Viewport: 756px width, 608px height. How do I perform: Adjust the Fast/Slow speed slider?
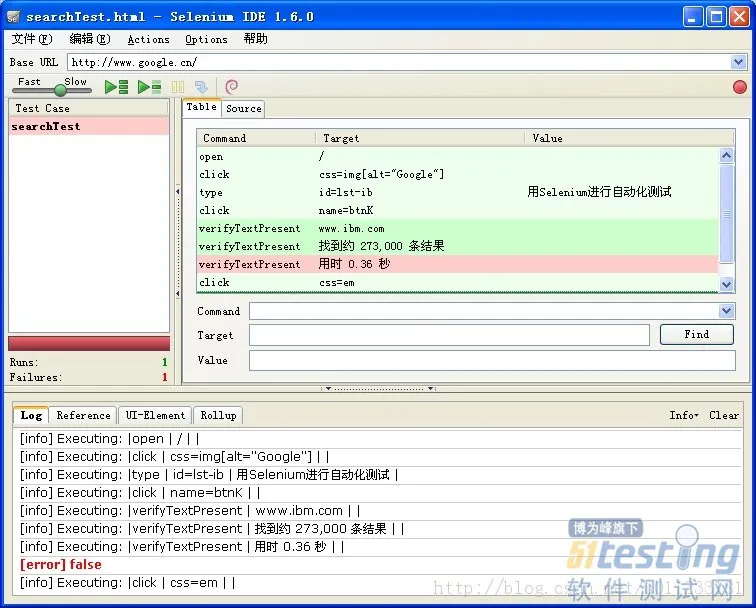60,90
